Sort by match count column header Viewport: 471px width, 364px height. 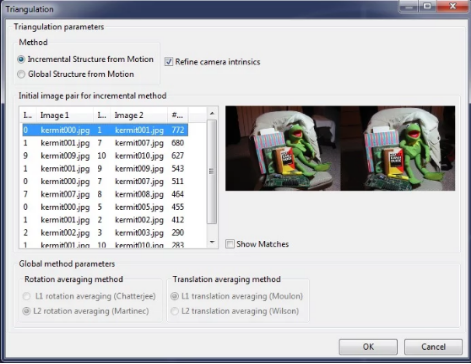click(178, 115)
